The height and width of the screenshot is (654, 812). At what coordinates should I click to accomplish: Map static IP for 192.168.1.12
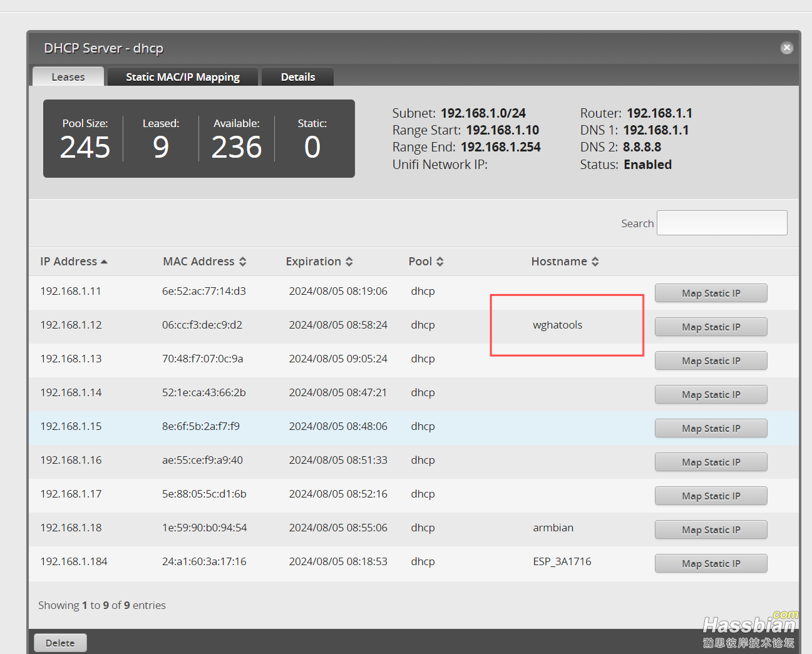(711, 327)
